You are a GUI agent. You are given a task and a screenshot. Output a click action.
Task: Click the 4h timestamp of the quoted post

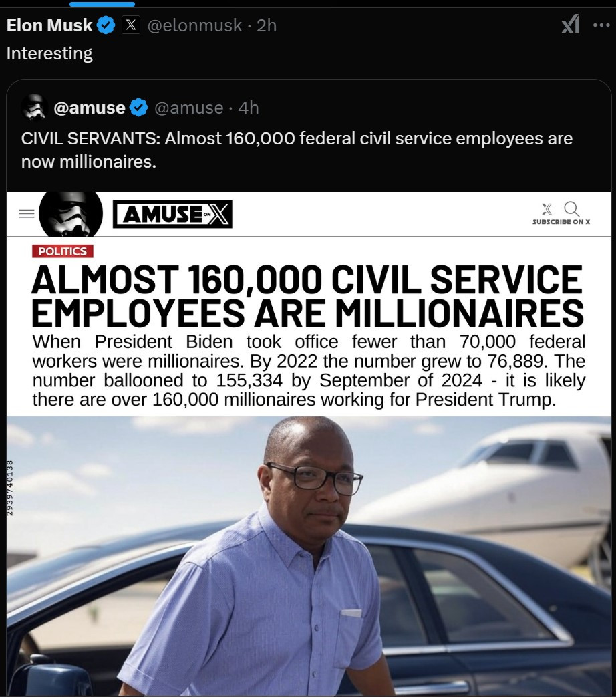click(x=249, y=108)
